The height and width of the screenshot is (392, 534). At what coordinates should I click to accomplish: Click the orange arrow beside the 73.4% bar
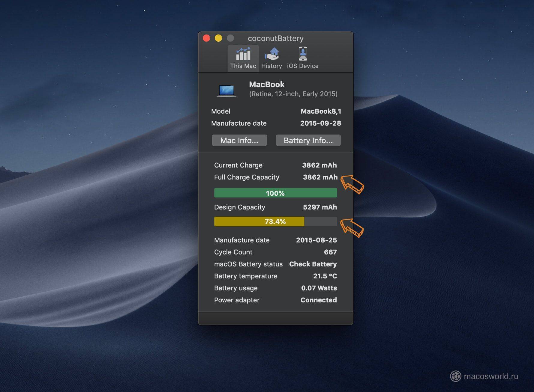coord(352,228)
